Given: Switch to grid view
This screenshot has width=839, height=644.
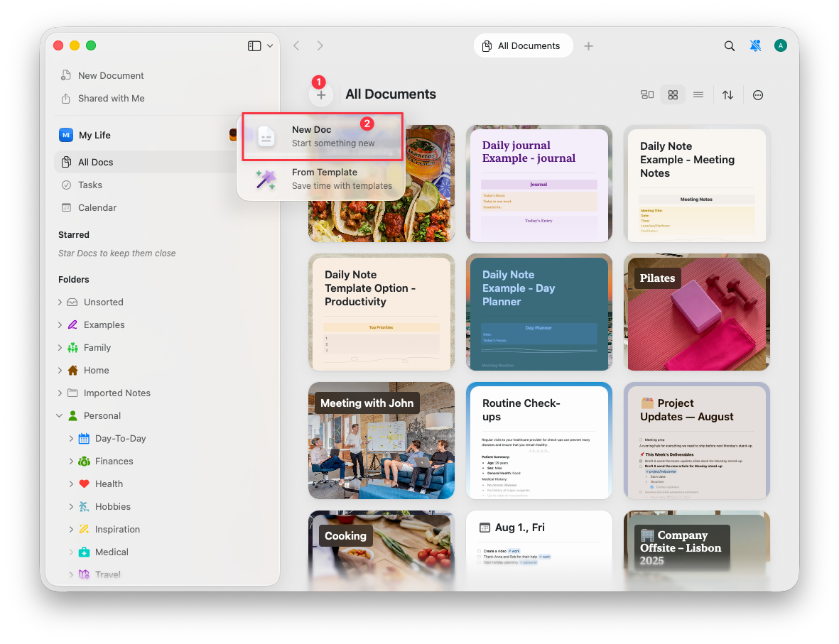Looking at the screenshot, I should point(672,94).
